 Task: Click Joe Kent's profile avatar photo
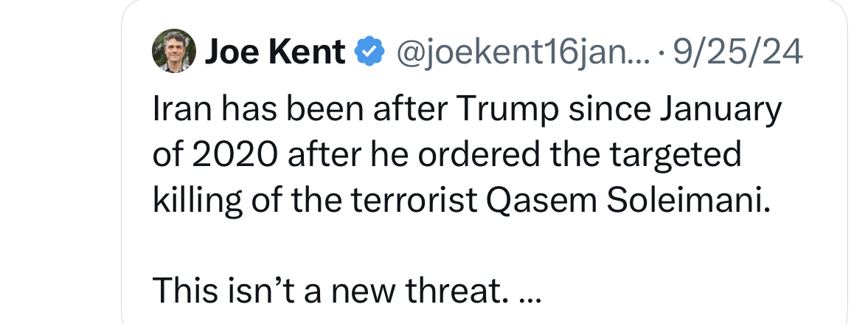click(173, 52)
